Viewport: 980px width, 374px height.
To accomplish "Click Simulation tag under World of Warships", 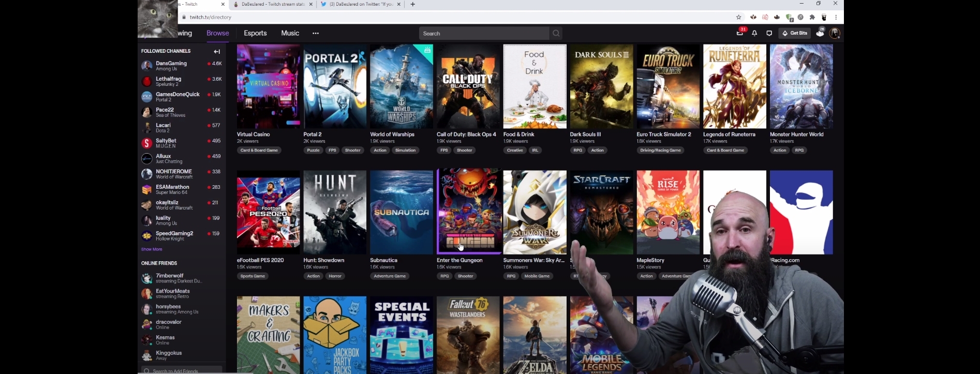I will click(x=406, y=151).
